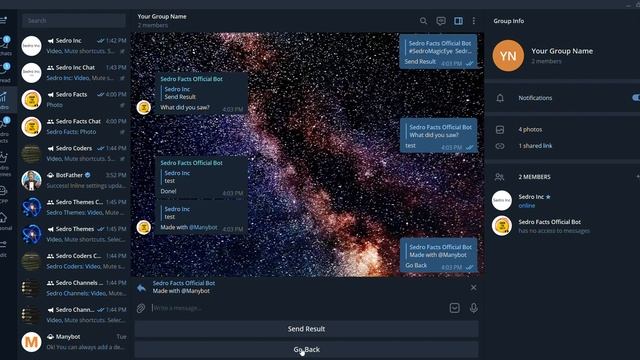Click the 2 MEMBERS people icon
The image size is (640, 360).
499,177
